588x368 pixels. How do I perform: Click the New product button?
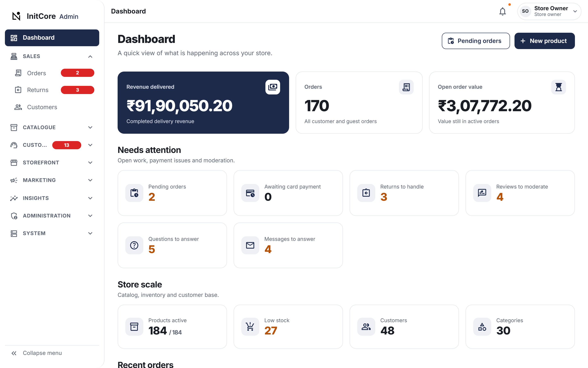(544, 41)
